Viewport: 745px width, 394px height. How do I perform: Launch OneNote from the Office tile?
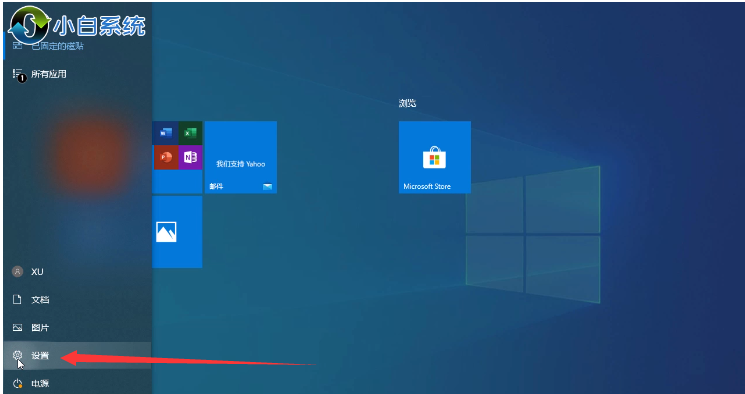point(191,157)
